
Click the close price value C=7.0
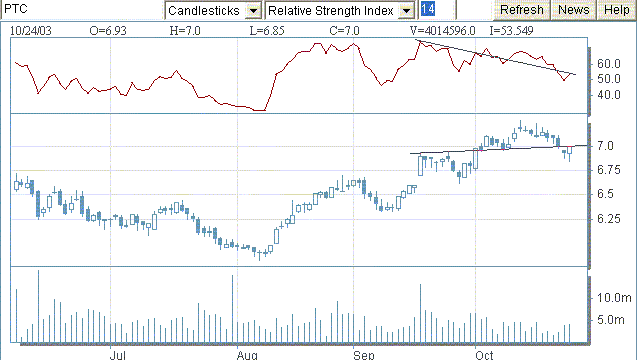[344, 31]
